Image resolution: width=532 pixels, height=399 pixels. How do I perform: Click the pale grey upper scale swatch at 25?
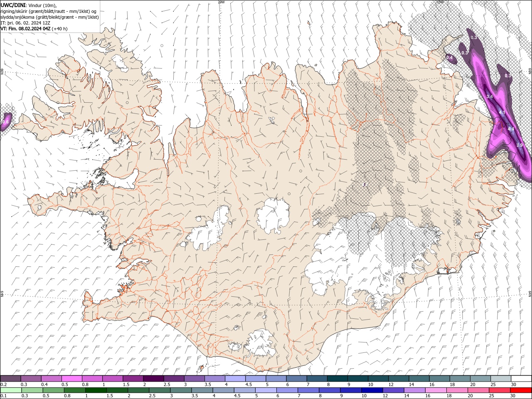coord(501,379)
